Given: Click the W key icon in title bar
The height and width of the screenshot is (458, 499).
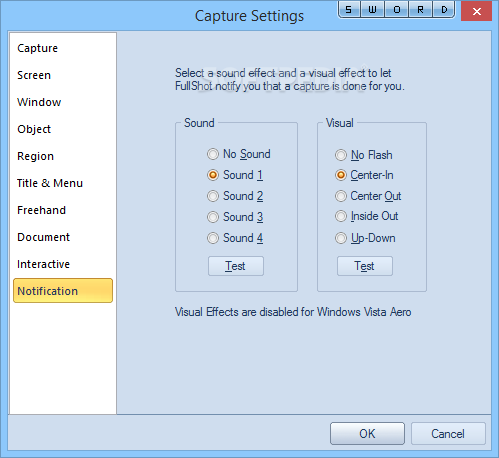Looking at the screenshot, I should [x=372, y=10].
